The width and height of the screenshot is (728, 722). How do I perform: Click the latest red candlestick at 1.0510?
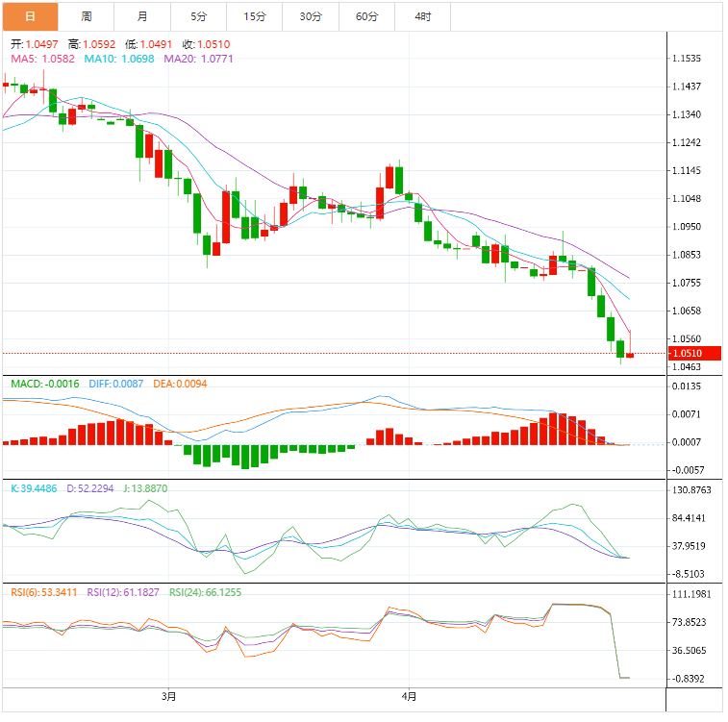(630, 356)
